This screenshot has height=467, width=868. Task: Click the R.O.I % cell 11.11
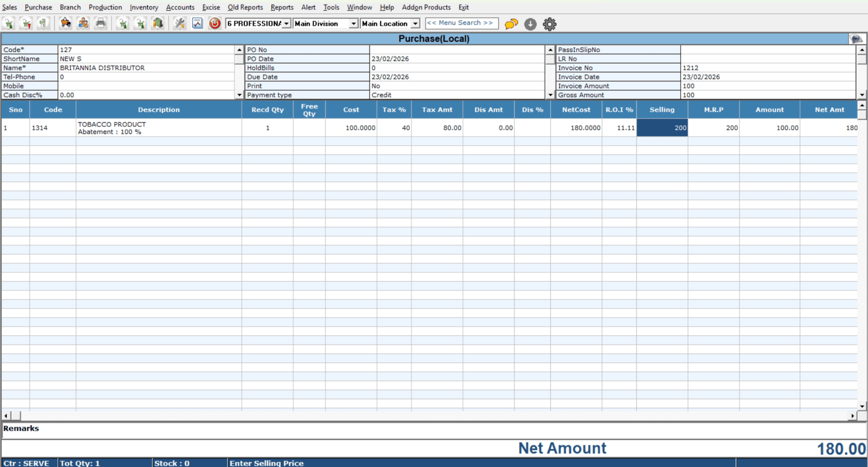point(619,128)
